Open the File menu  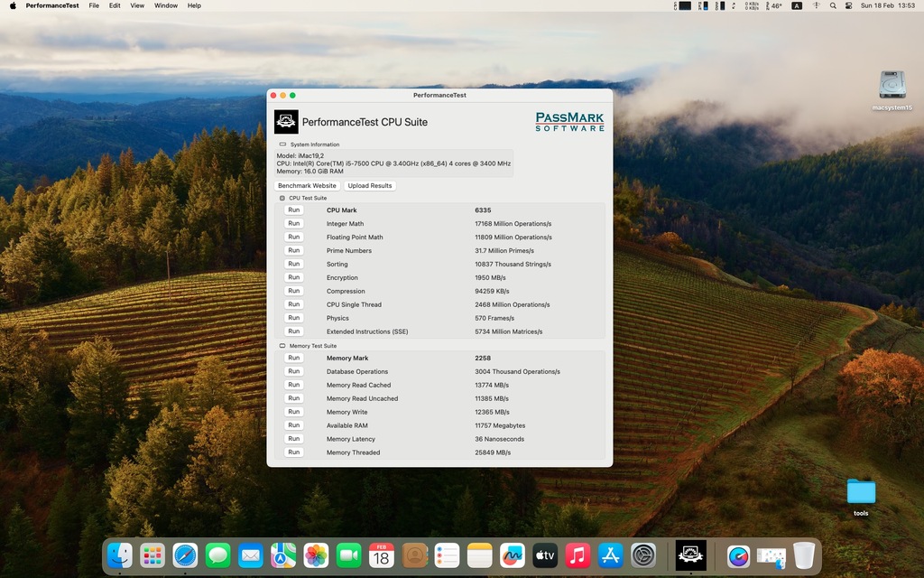[x=94, y=5]
